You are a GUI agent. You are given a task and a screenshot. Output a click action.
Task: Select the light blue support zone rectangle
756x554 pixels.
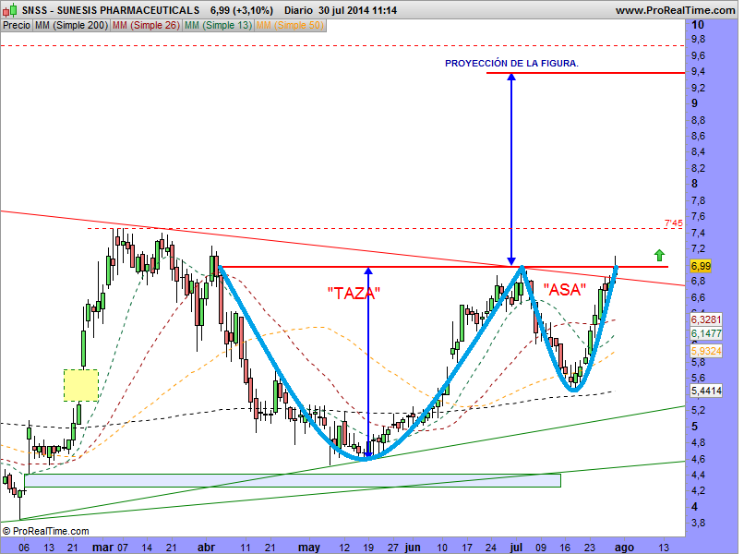(x=293, y=480)
